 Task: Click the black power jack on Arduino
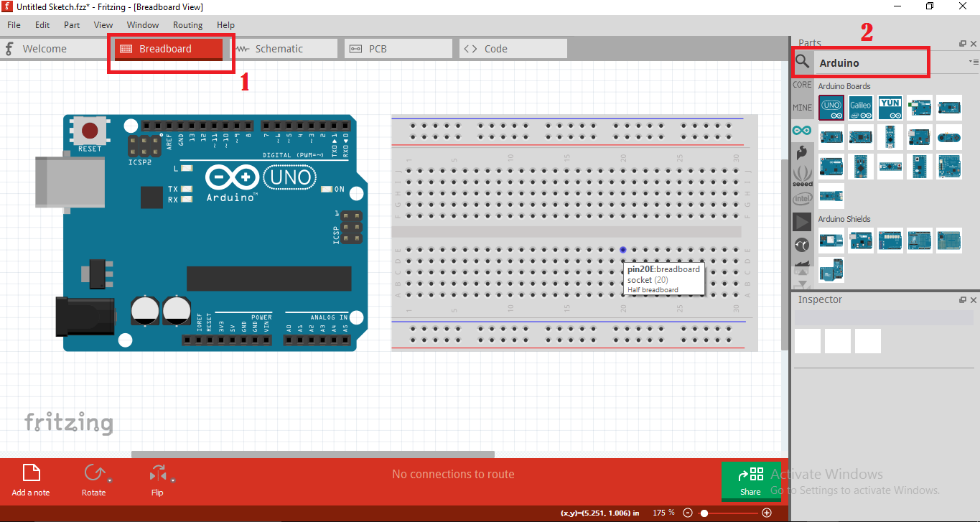(85, 317)
